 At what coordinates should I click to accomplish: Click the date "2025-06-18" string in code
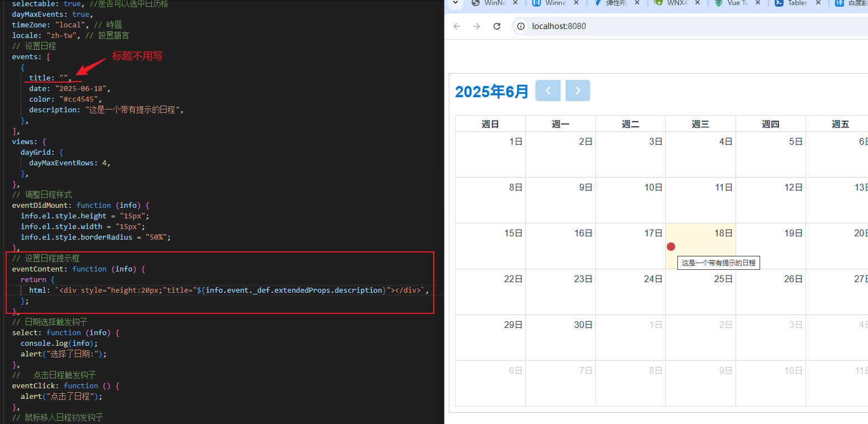click(x=83, y=88)
